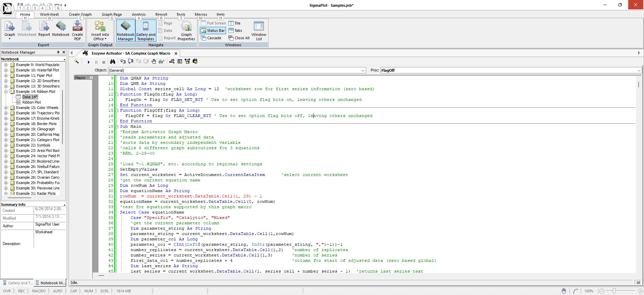Run the macro with the play button
The height and width of the screenshot is (295, 644).
89,62
